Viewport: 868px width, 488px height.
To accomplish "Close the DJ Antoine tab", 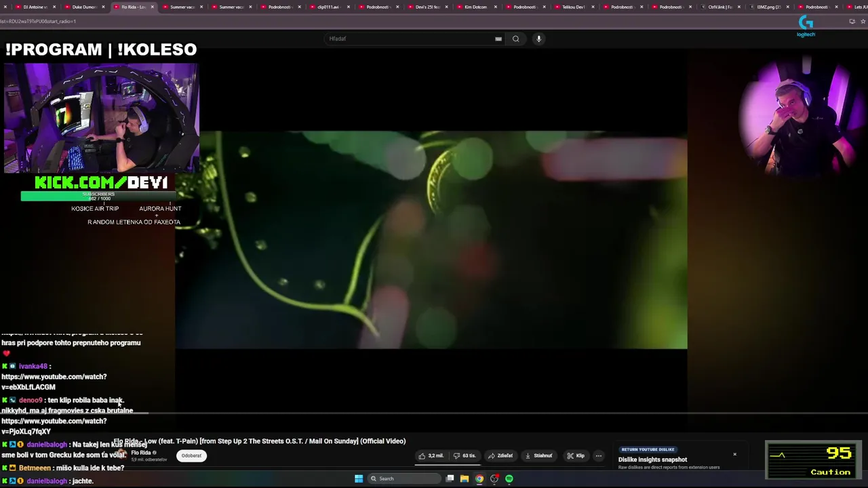I will 54,7.
